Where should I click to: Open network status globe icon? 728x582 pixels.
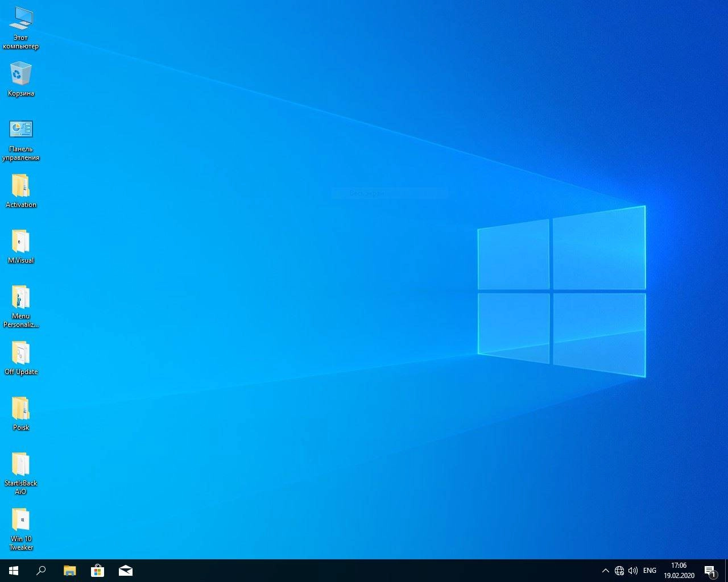coord(619,571)
